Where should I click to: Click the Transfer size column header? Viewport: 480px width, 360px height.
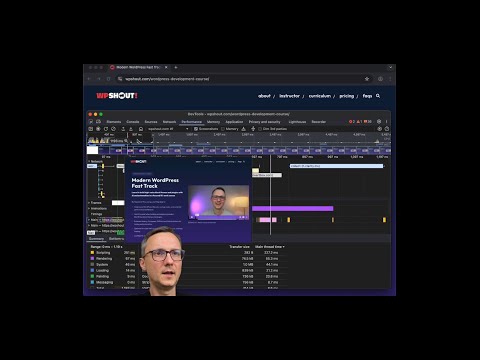coord(239,247)
